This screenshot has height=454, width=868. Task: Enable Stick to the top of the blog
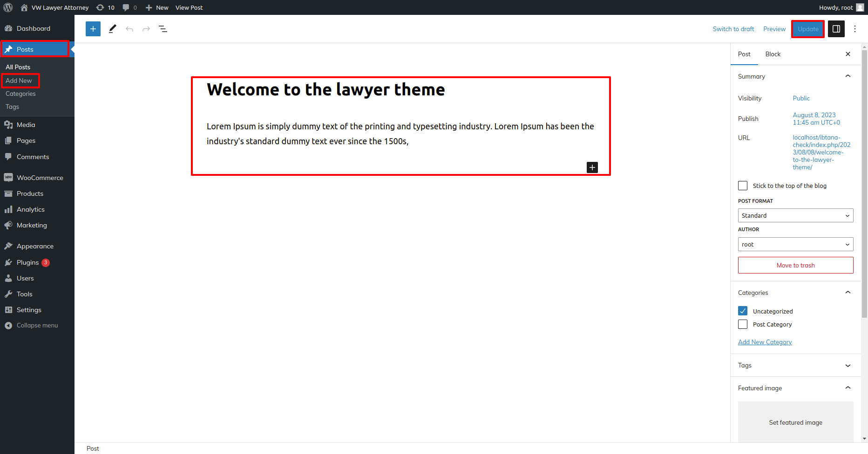click(743, 186)
